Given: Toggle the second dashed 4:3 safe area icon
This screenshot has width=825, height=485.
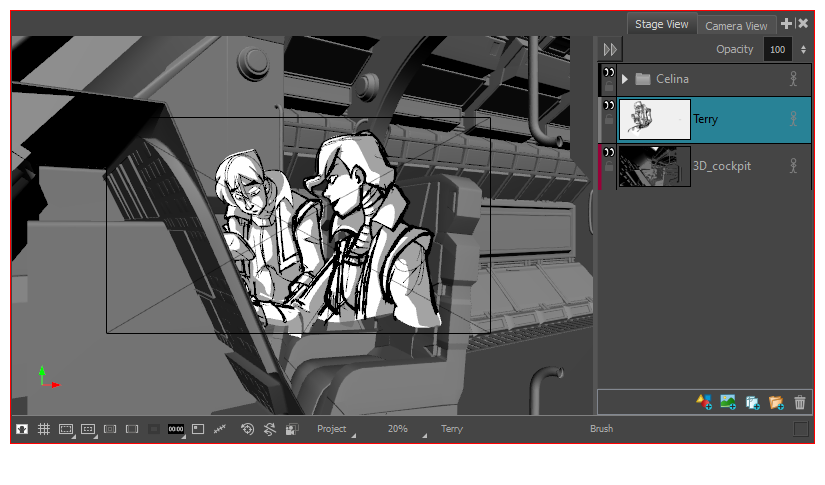Looking at the screenshot, I should click(88, 429).
